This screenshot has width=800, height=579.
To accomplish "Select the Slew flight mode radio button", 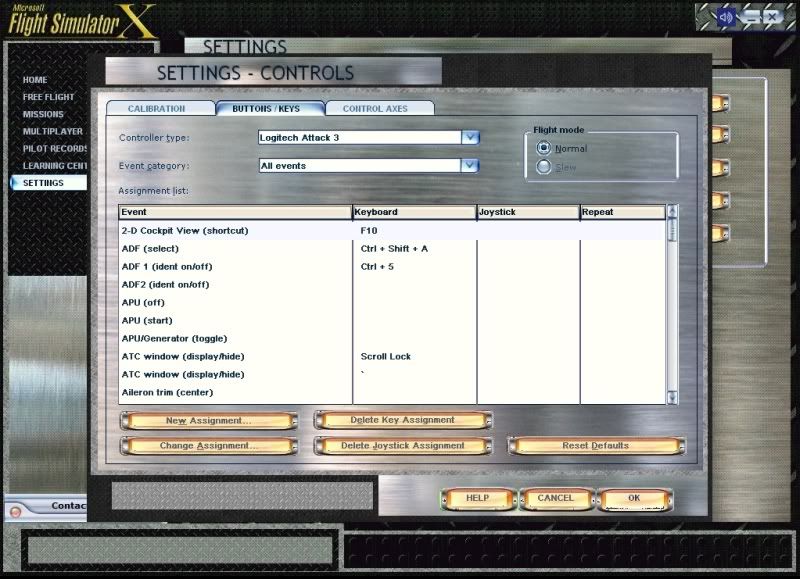I will (543, 166).
